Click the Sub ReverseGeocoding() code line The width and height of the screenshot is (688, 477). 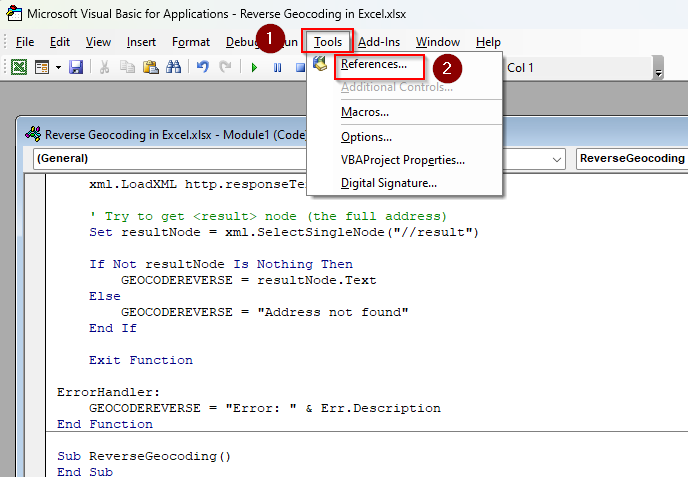point(144,456)
